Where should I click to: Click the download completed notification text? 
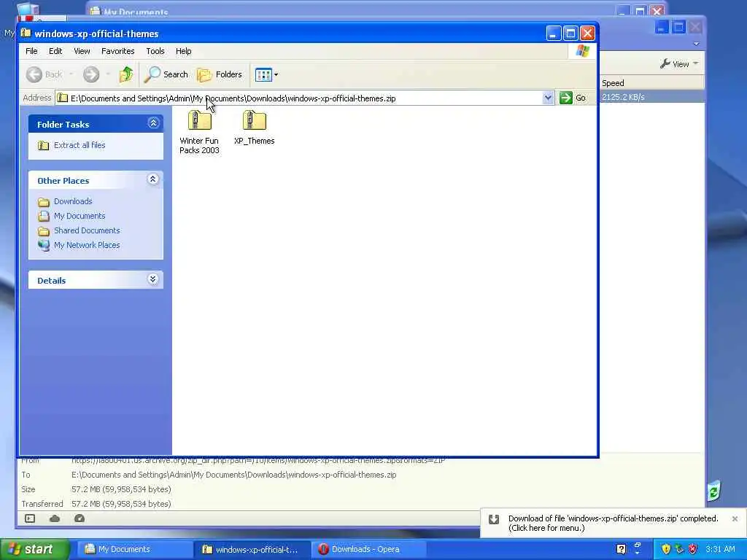pyautogui.click(x=613, y=523)
